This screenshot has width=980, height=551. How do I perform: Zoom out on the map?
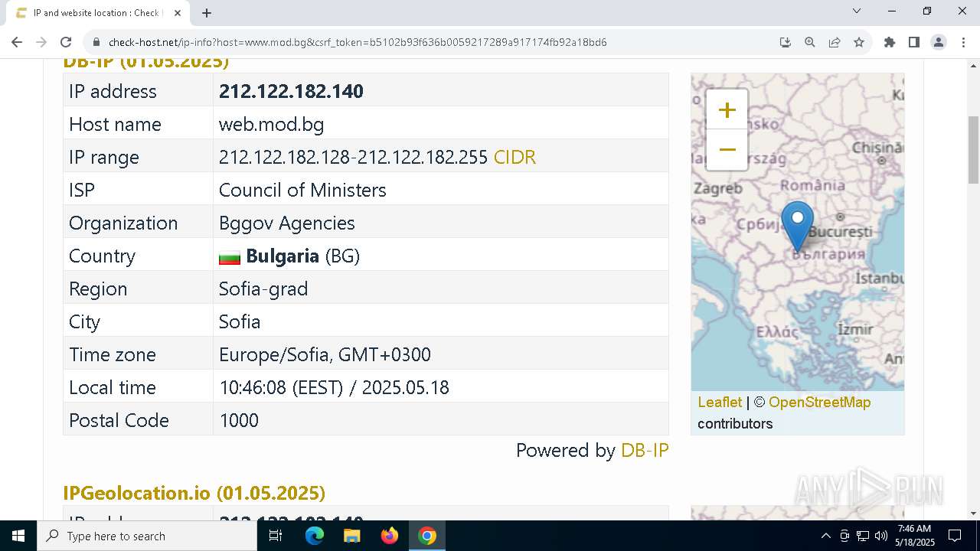coord(727,150)
